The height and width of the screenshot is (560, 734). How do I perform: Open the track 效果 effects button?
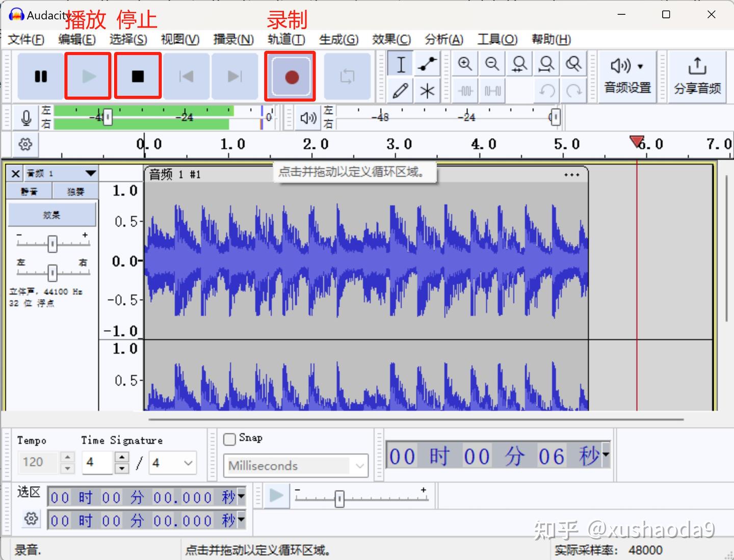(x=51, y=214)
